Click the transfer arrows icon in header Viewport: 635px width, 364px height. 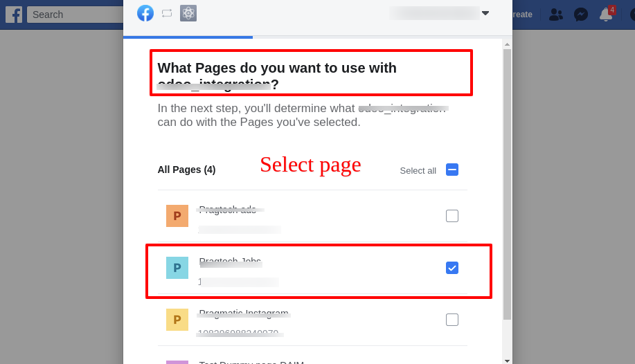[x=167, y=13]
